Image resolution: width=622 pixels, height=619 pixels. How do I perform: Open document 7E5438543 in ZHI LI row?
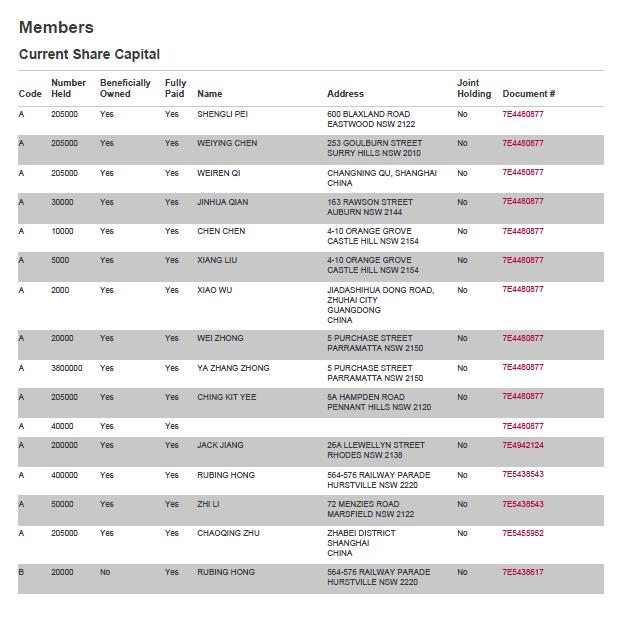coord(522,504)
